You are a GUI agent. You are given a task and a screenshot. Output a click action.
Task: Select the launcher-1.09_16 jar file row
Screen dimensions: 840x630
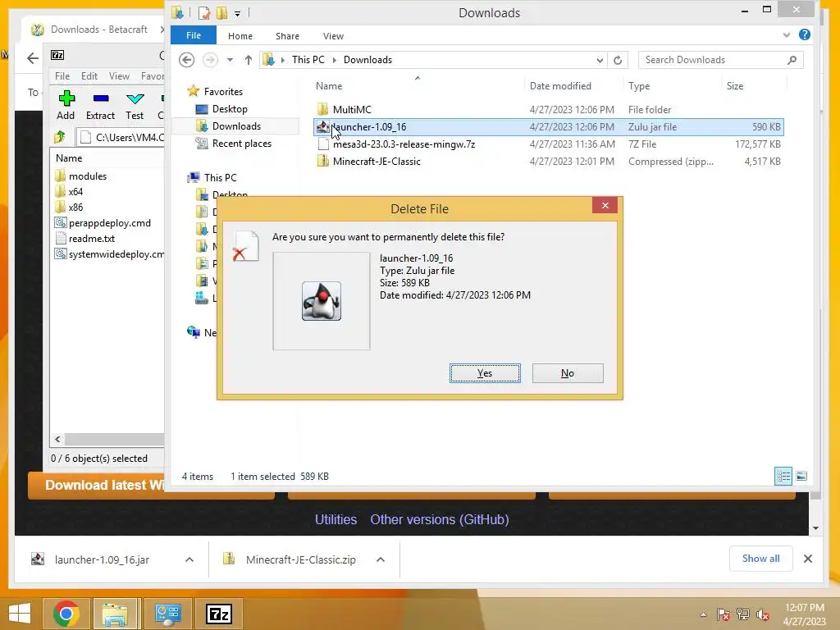(549, 127)
